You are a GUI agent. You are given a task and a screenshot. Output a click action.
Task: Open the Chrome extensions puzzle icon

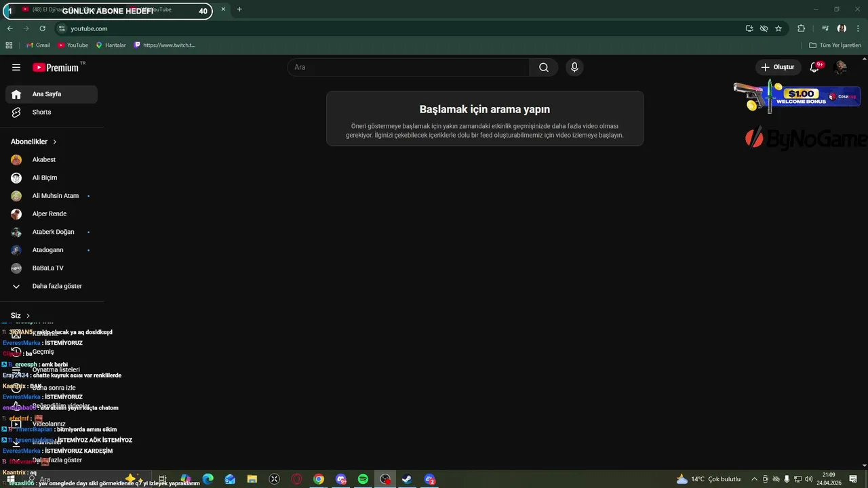[x=802, y=28]
